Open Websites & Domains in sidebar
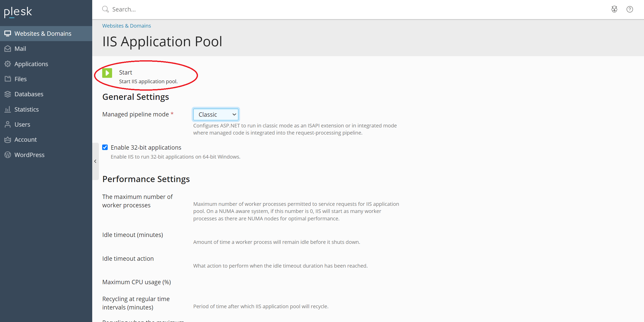 [x=46, y=33]
